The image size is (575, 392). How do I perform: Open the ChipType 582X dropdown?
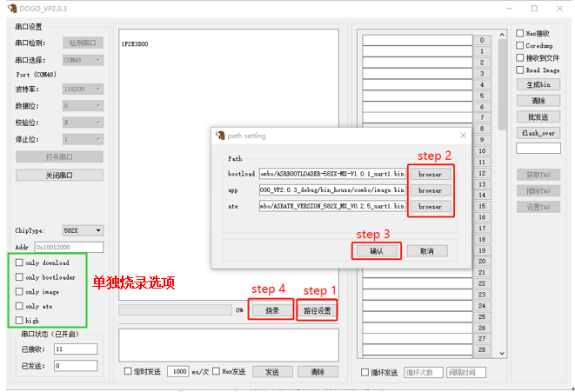click(x=83, y=230)
